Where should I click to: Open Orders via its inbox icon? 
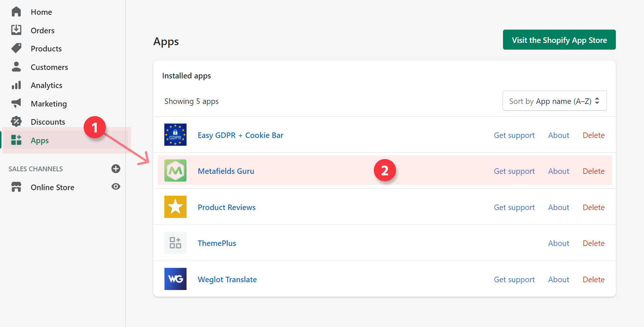[16, 30]
